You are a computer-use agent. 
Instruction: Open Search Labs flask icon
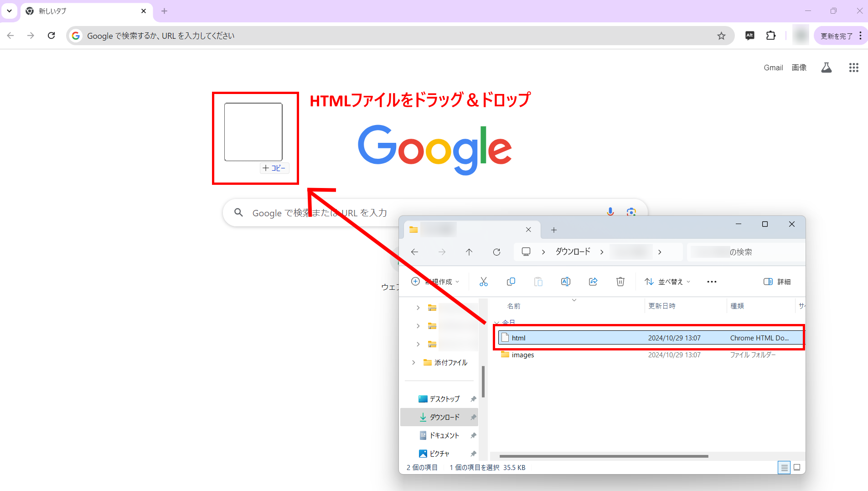[x=827, y=68]
